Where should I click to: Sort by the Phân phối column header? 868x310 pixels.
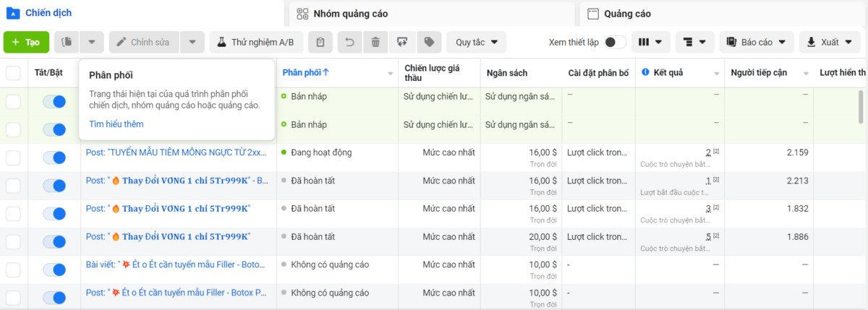[305, 73]
